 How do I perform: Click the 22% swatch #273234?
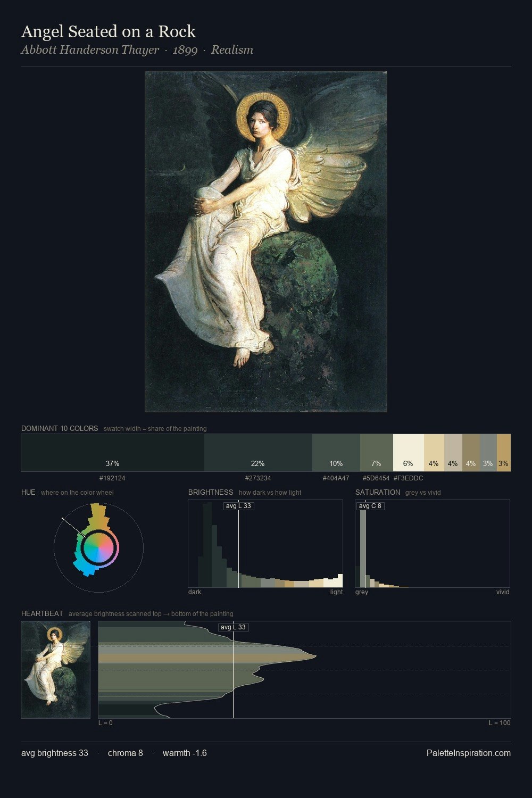click(x=258, y=453)
